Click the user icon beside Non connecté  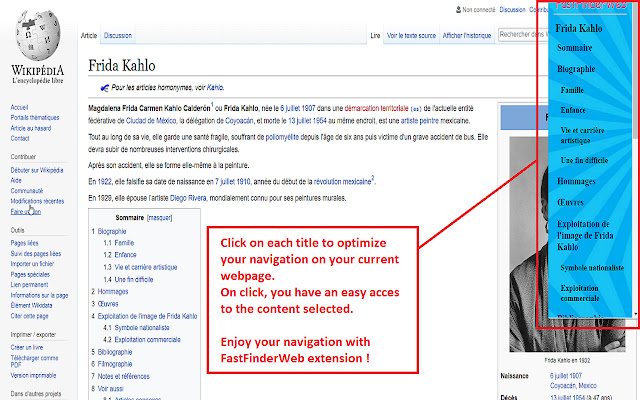click(x=457, y=9)
